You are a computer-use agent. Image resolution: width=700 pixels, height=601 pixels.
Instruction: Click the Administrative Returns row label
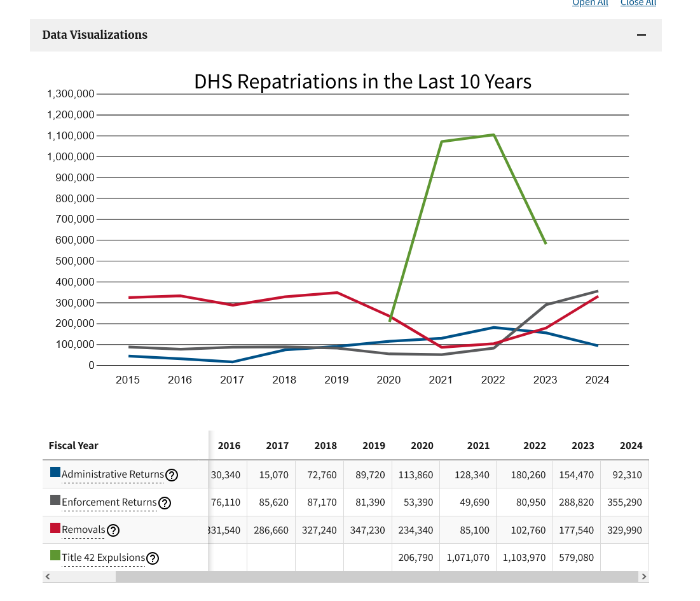point(113,474)
